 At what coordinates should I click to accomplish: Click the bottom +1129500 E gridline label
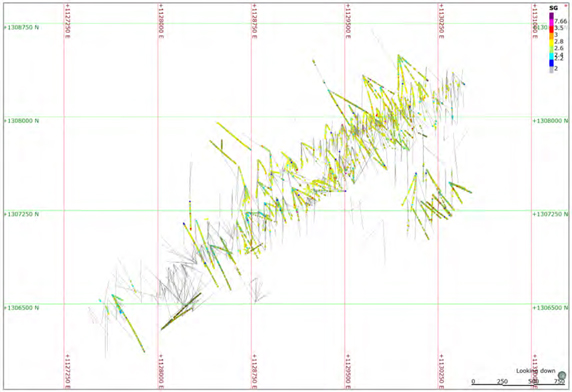click(348, 371)
